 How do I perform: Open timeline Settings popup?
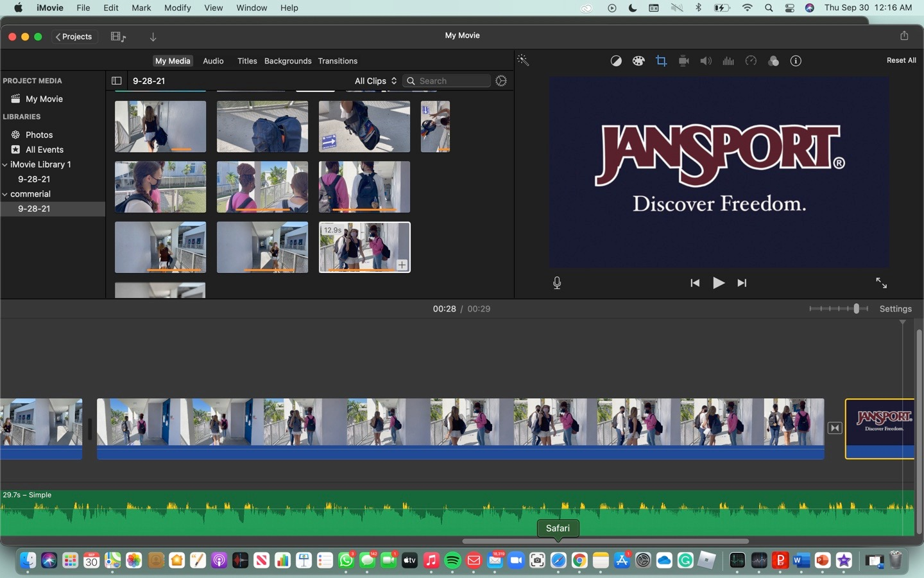[x=895, y=309]
